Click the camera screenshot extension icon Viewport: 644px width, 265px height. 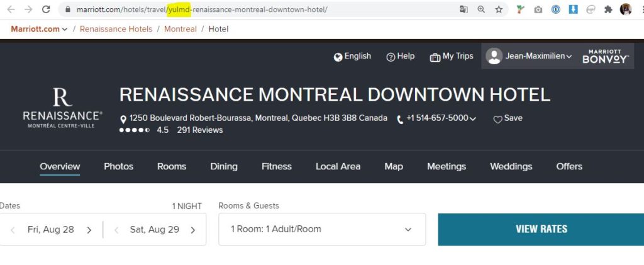click(x=538, y=9)
